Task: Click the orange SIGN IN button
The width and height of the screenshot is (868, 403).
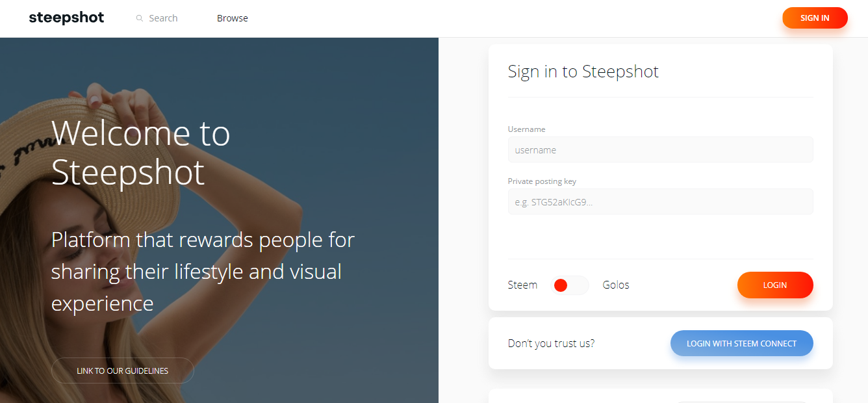Action: (815, 18)
